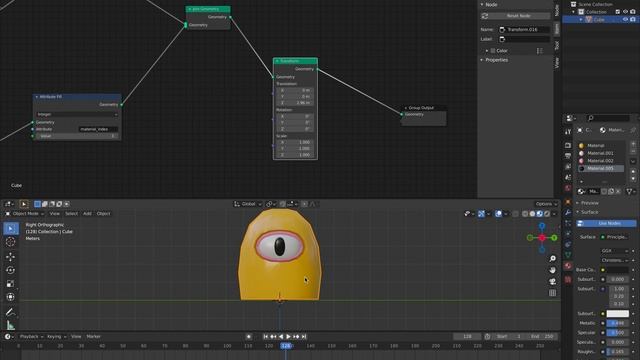640x360 pixels.
Task: Switch to solid shading mode
Action: [532, 214]
